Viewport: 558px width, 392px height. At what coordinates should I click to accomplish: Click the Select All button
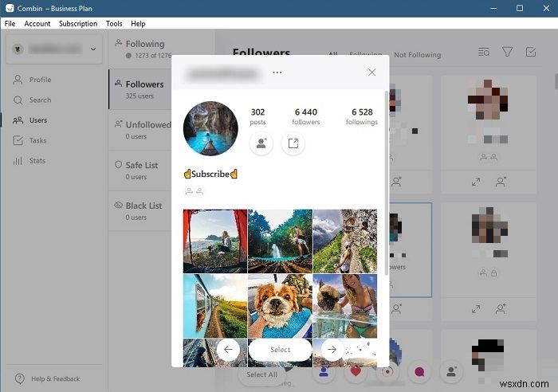(261, 374)
